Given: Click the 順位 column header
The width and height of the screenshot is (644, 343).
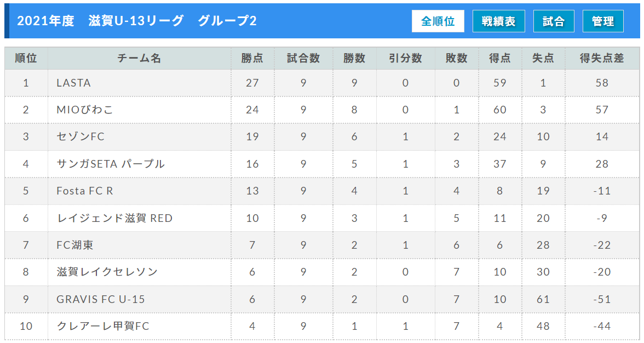Looking at the screenshot, I should [x=26, y=58].
